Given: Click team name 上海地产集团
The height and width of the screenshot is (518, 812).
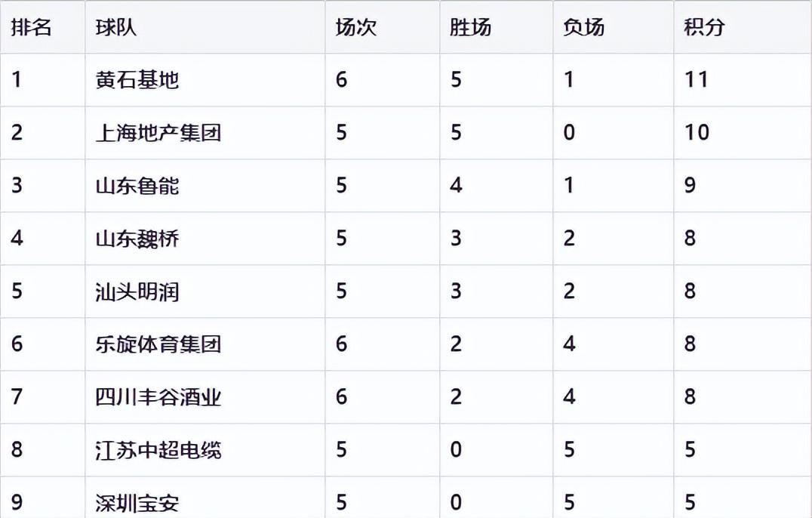Looking at the screenshot, I should pos(158,133).
